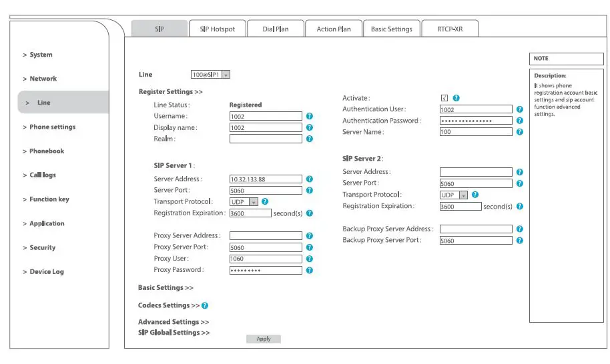This screenshot has height=364, width=610.
Task: Click the Backup Proxy Server Address field
Action: 476,229
